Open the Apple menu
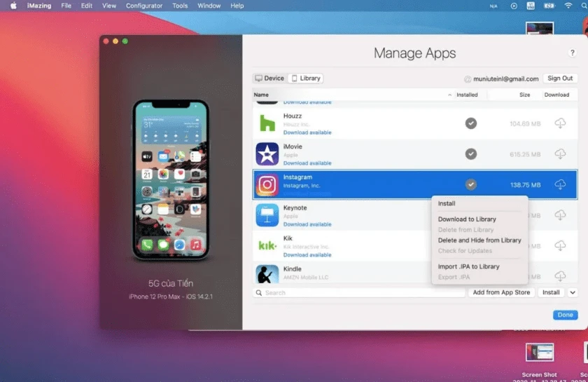 13,6
